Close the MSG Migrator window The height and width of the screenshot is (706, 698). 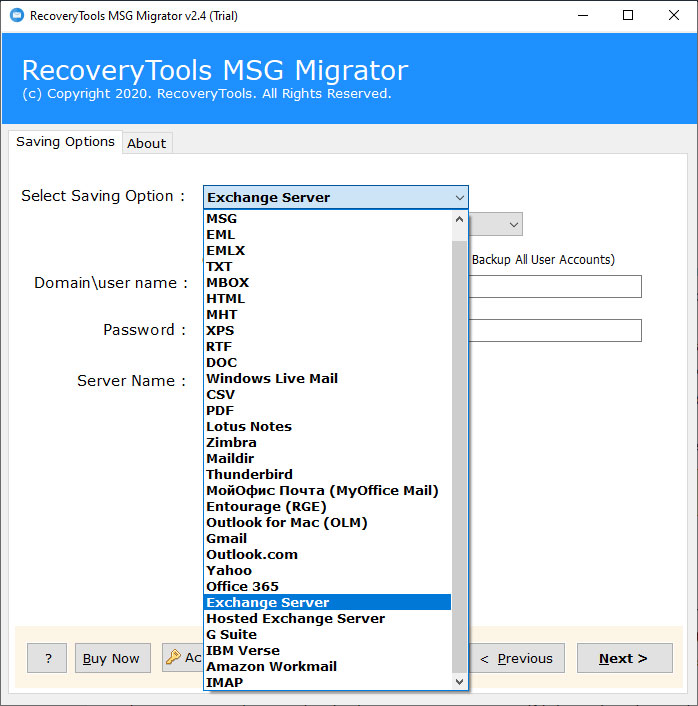coord(674,15)
